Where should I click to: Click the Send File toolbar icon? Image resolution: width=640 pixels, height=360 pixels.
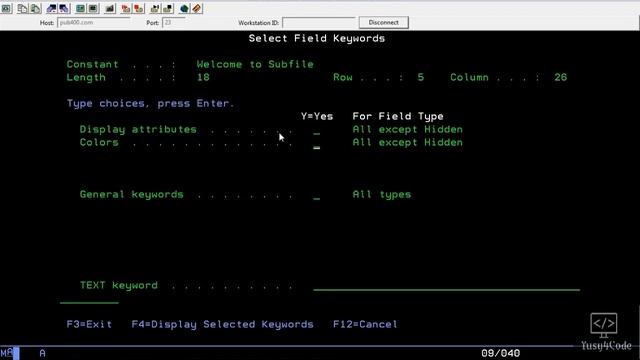(51, 8)
